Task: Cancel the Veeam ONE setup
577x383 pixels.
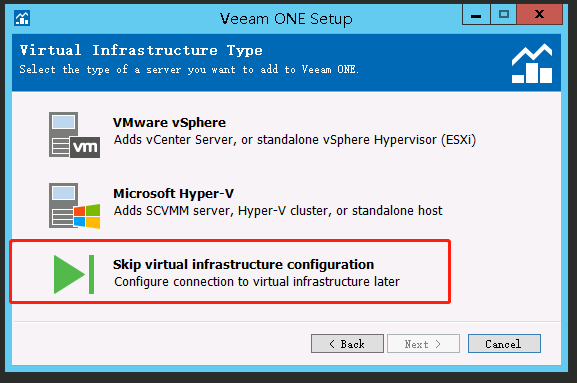Action: click(504, 344)
